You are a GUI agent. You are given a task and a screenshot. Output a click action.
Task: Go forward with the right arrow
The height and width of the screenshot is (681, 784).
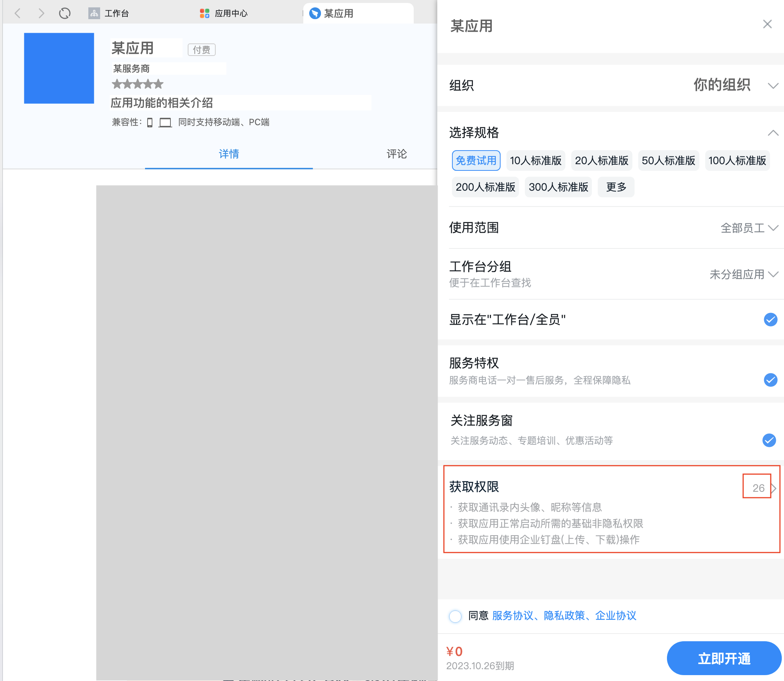coord(42,14)
